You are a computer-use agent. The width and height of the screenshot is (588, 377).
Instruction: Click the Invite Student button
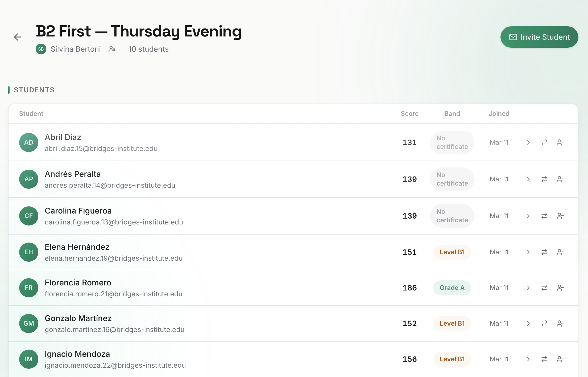(x=539, y=37)
